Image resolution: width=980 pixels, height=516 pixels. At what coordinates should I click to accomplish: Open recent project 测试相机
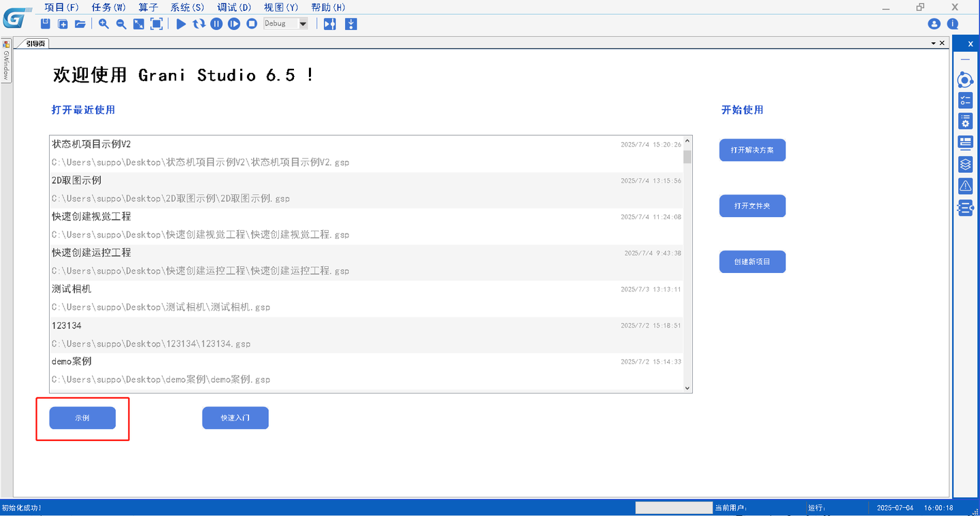[x=367, y=298]
